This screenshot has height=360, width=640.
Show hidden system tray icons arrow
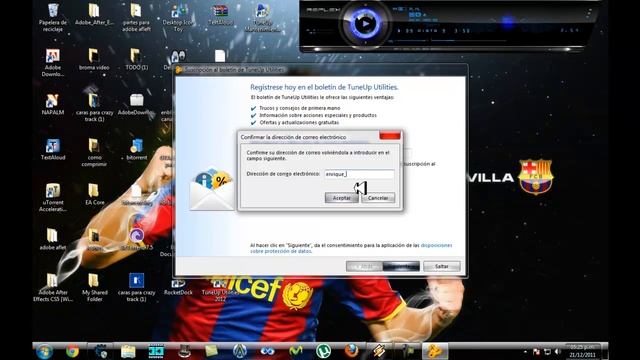525,352
